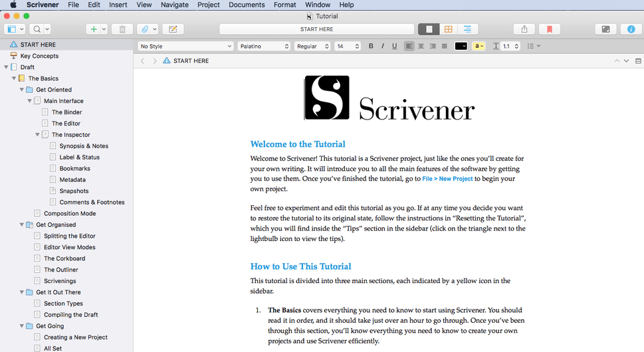
Task: Go forward with editor history arrow
Action: pyautogui.click(x=154, y=60)
